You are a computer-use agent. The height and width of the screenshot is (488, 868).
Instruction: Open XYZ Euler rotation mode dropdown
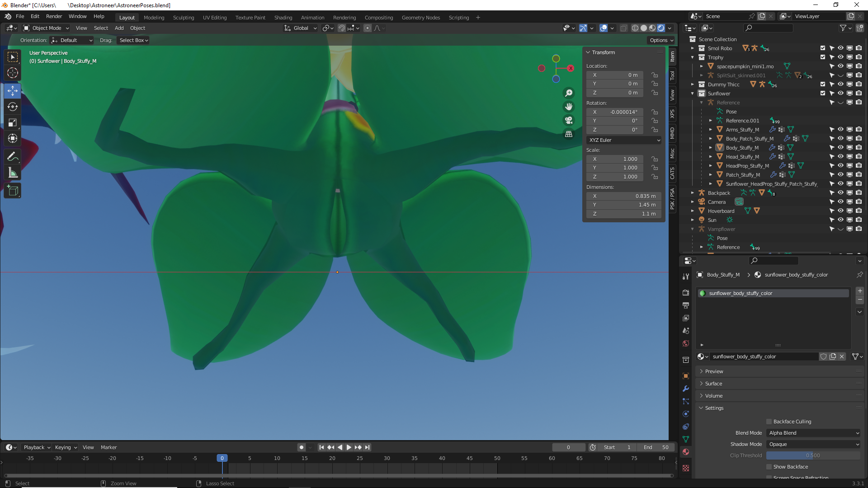[624, 140]
